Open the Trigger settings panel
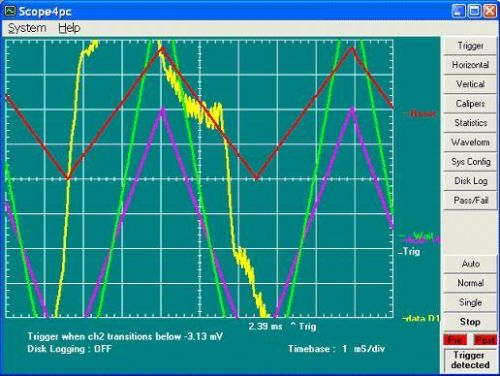The width and height of the screenshot is (500, 376). pyautogui.click(x=470, y=46)
